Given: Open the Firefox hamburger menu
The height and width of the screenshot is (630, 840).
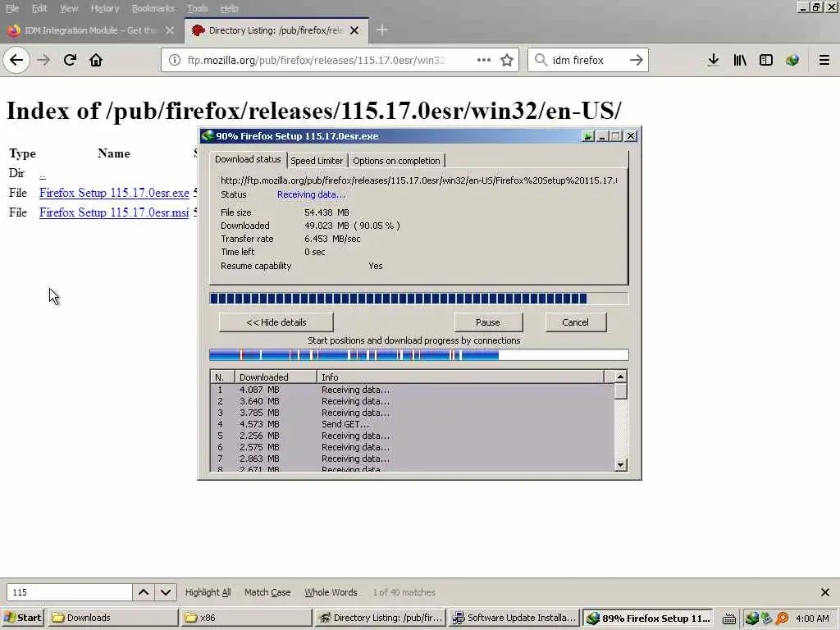Looking at the screenshot, I should (x=824, y=60).
